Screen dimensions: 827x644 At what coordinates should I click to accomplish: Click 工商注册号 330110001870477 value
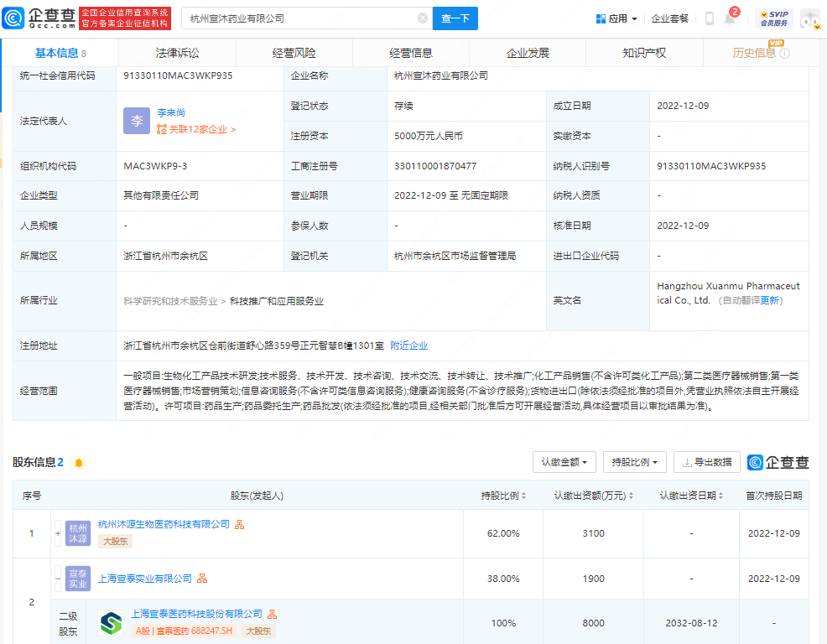click(x=435, y=166)
